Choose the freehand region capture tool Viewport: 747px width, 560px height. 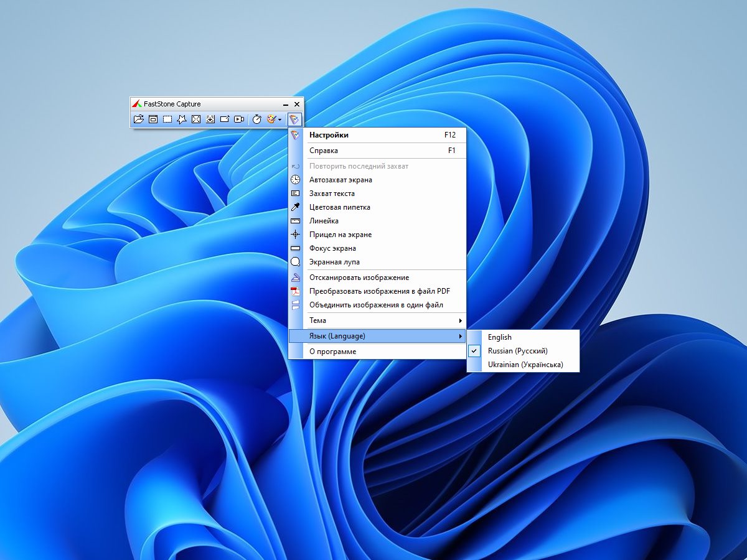[x=182, y=119]
